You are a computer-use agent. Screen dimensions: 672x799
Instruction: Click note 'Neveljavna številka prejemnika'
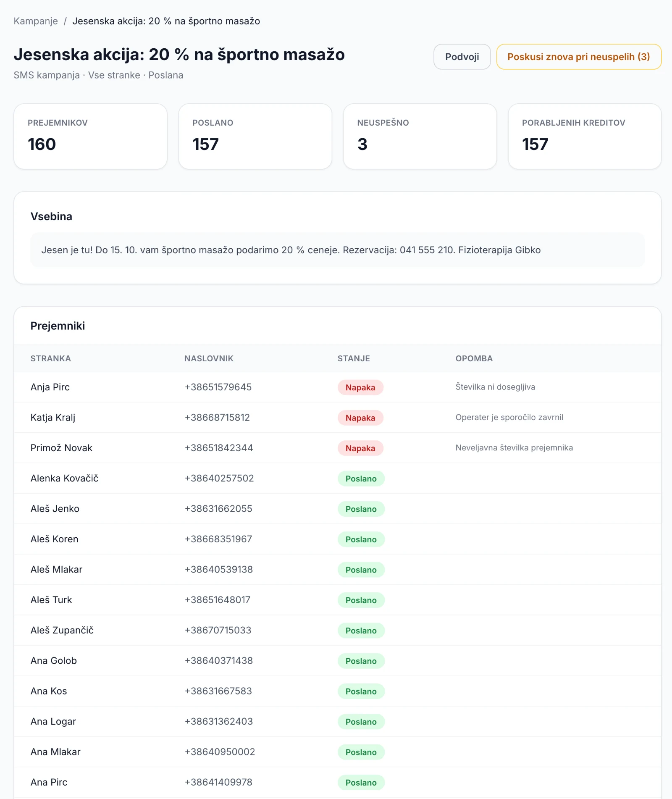click(x=514, y=448)
